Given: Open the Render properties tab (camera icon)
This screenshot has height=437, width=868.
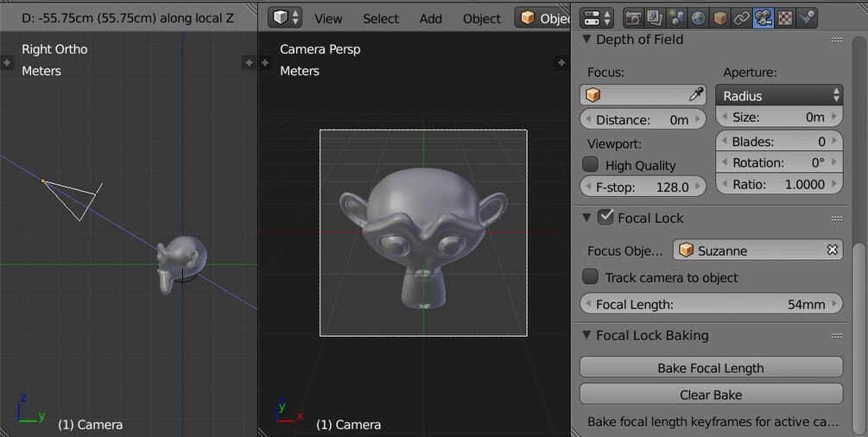Looking at the screenshot, I should tap(633, 18).
